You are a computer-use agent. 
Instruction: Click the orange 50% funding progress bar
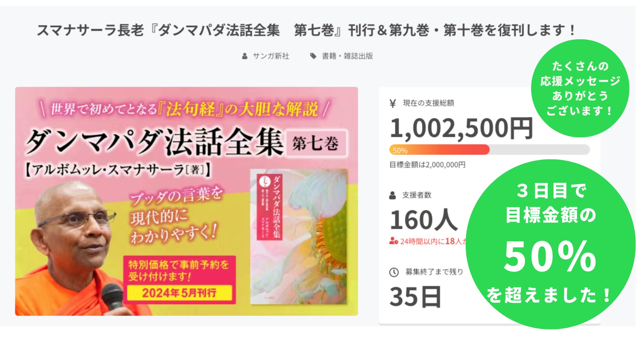pyautogui.click(x=439, y=150)
